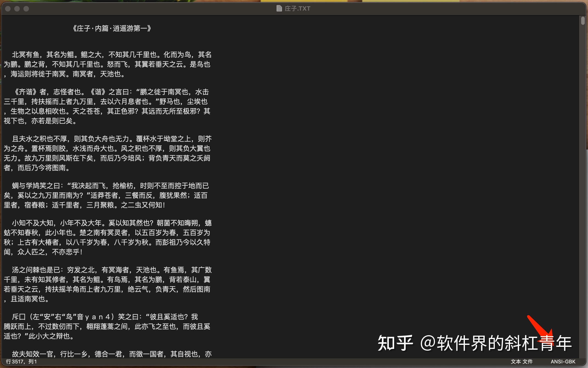Click the vertical scrollbar thumb
This screenshot has width=588, height=368.
click(x=583, y=20)
